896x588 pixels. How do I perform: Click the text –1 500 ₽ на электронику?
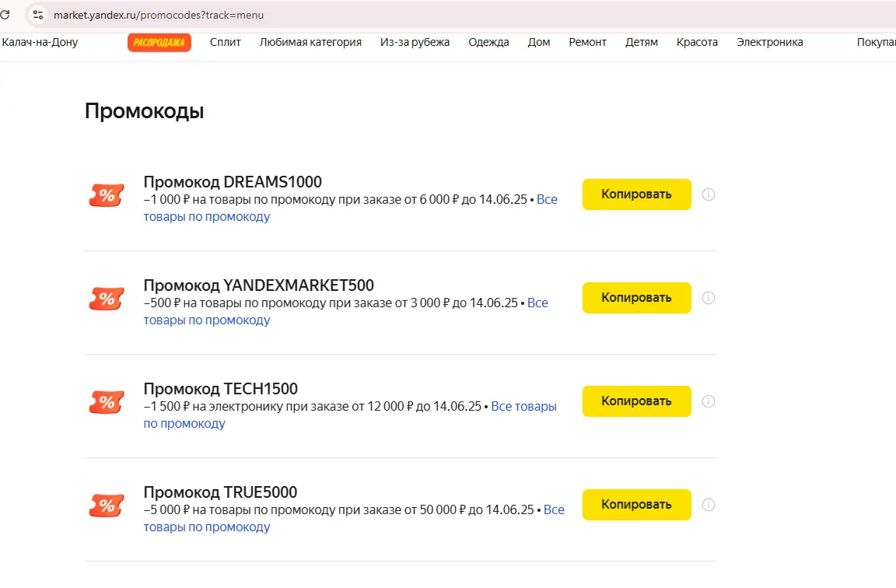click(213, 406)
